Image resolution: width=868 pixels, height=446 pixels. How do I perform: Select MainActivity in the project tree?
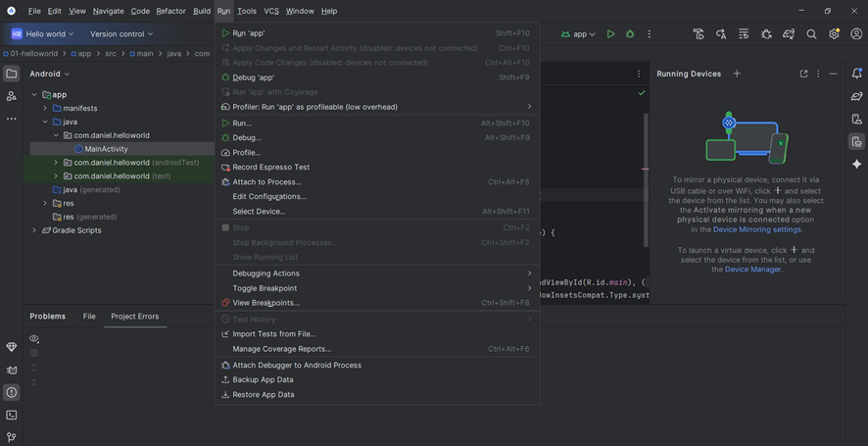pyautogui.click(x=106, y=149)
